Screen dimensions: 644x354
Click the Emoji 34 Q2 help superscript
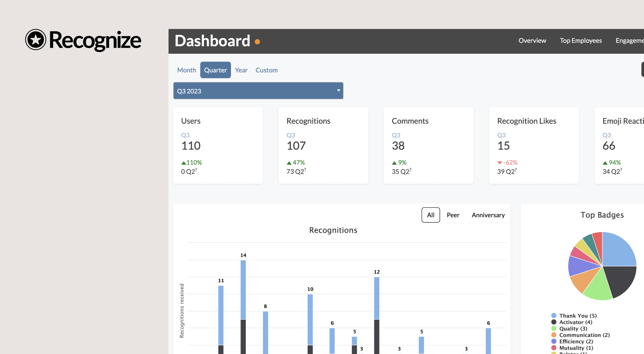(x=621, y=169)
